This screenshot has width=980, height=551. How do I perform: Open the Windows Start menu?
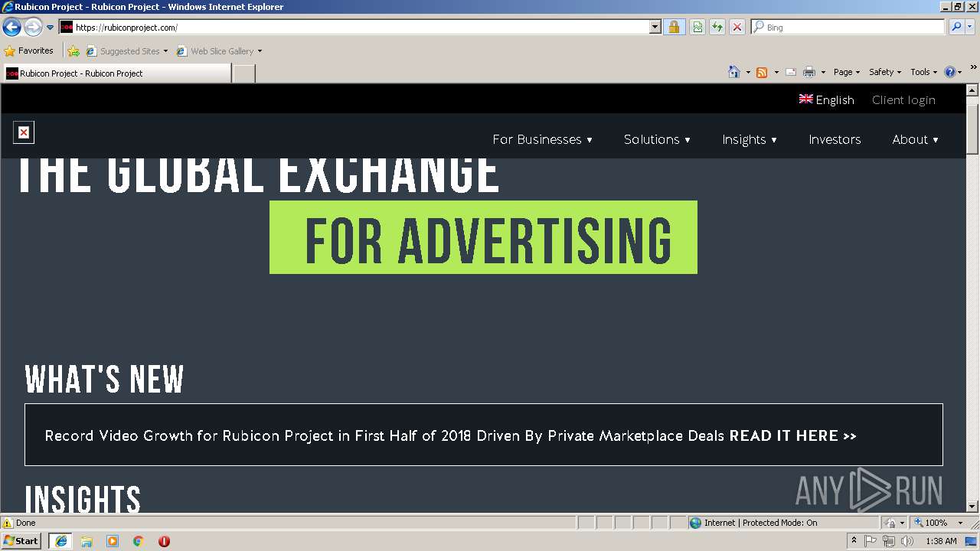[21, 541]
